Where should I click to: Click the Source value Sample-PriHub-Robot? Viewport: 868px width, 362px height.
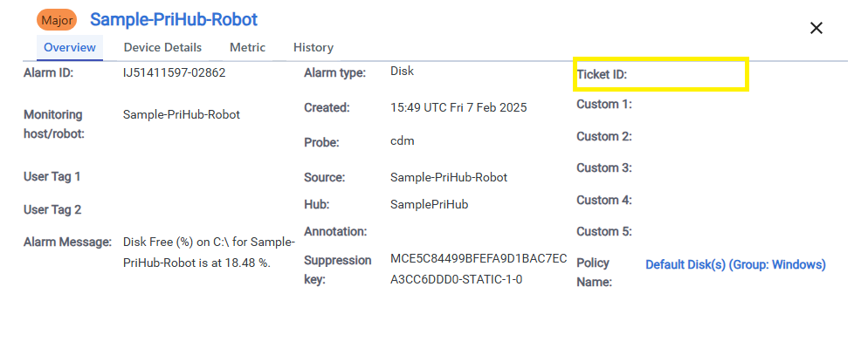[x=449, y=177]
